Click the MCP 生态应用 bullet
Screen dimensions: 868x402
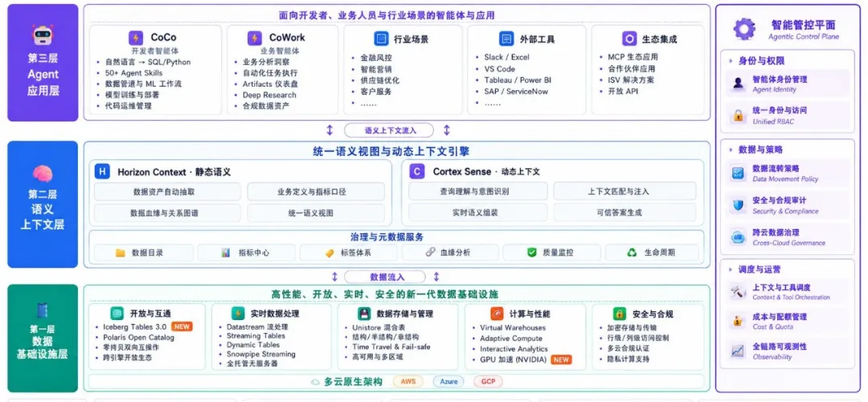pos(633,57)
